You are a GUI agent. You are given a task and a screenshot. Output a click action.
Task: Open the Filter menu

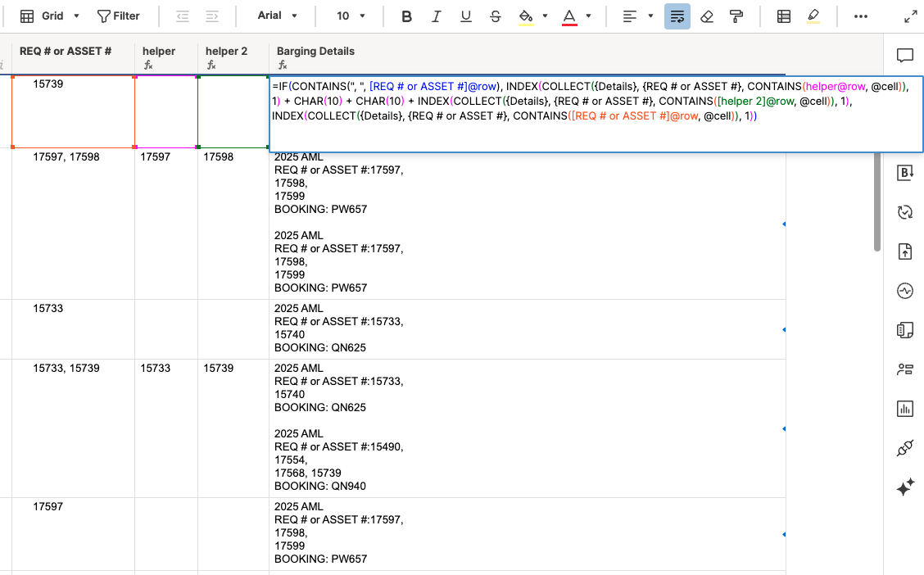119,16
